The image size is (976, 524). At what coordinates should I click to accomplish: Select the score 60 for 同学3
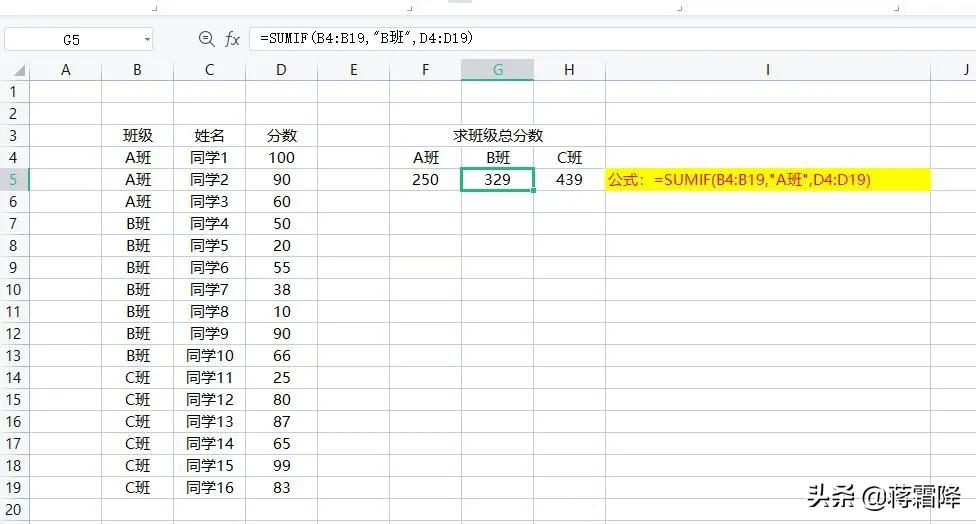coord(281,202)
